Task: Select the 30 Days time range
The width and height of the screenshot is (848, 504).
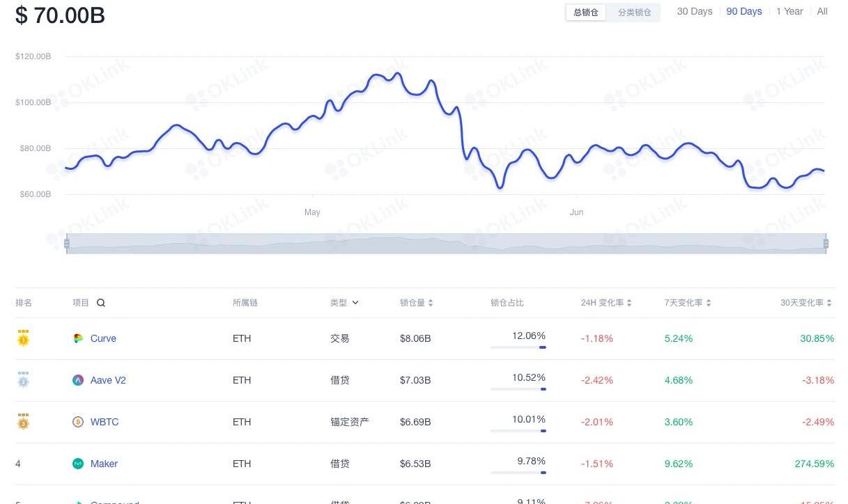Action: 695,12
